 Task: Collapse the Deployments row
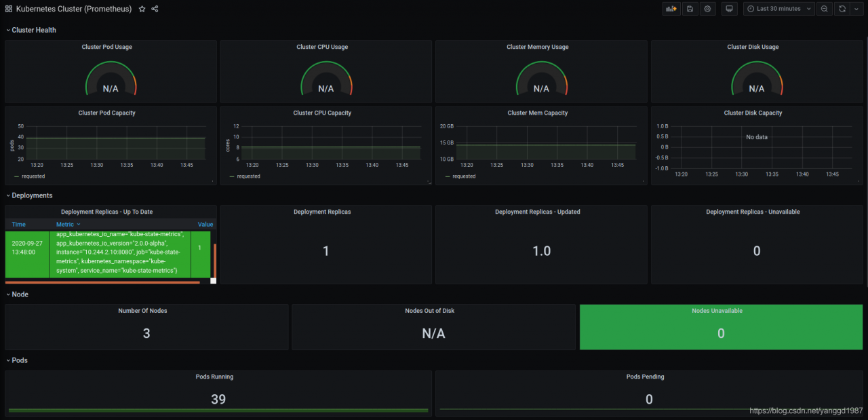29,195
